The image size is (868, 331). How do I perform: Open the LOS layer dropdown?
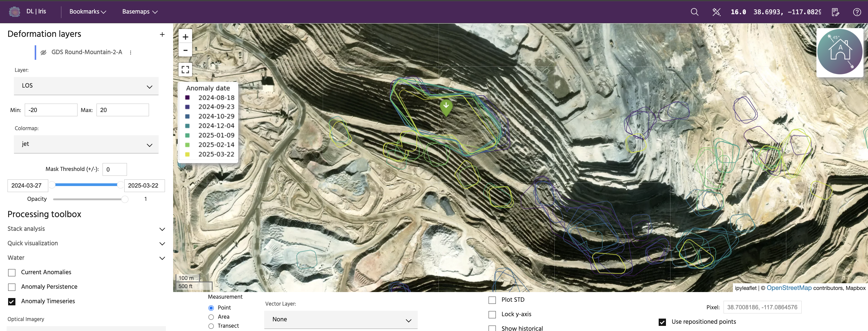tap(86, 86)
